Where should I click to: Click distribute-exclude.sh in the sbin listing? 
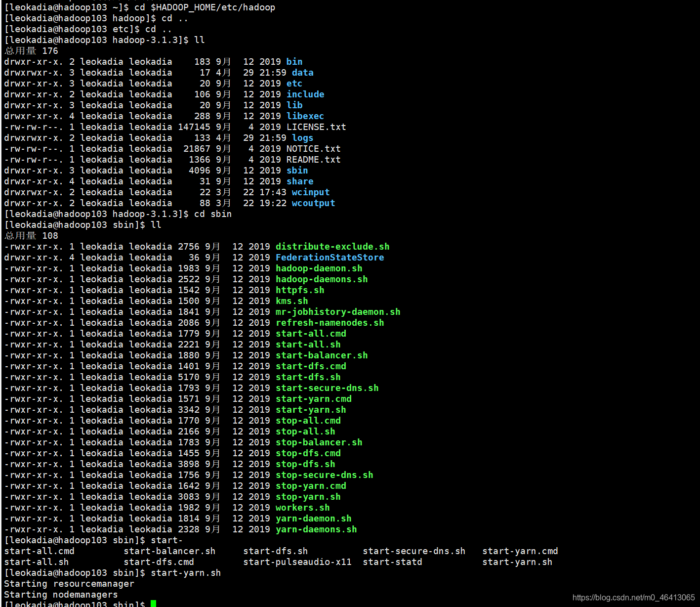(332, 247)
